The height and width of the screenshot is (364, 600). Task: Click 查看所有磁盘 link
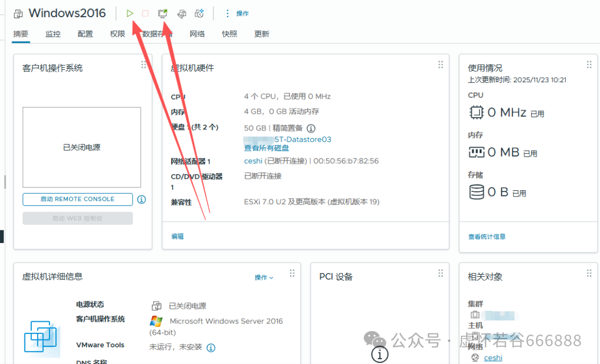[x=266, y=148]
